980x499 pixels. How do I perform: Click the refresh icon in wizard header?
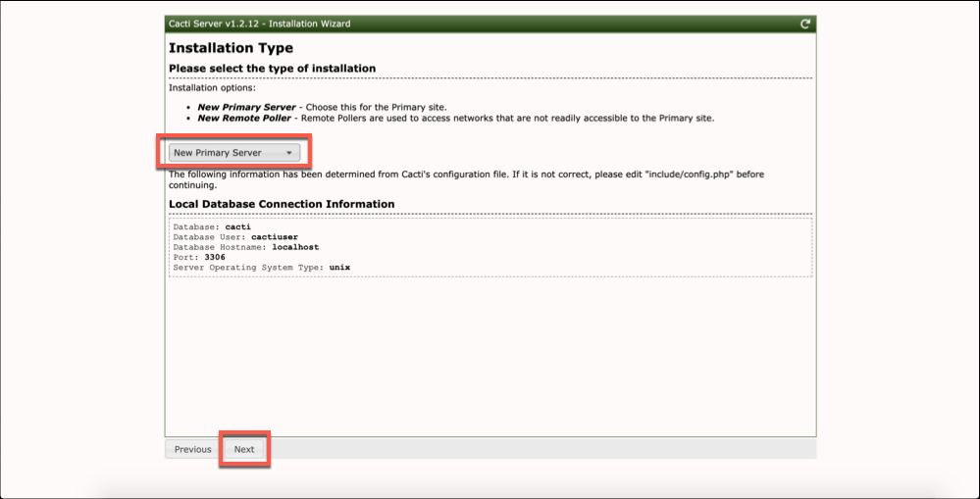click(805, 25)
